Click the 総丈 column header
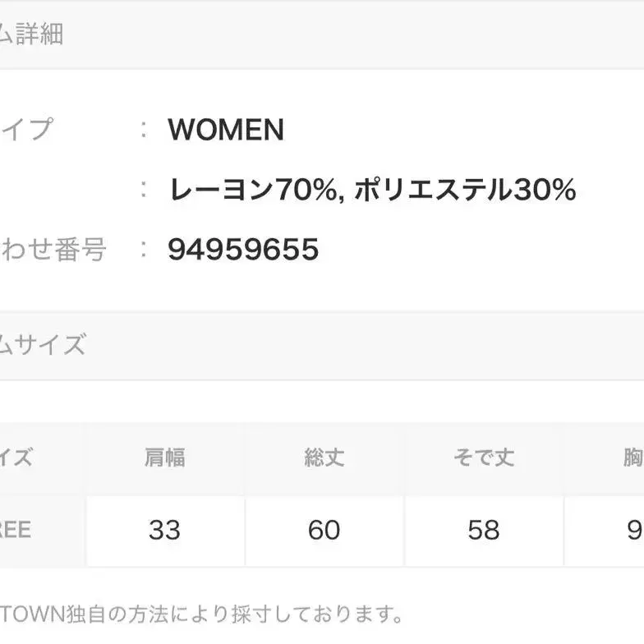The width and height of the screenshot is (644, 644). 324,458
